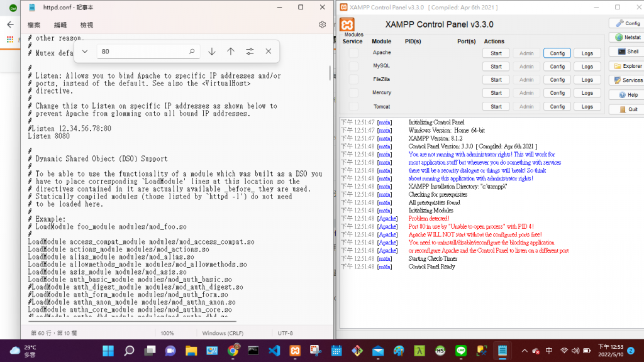
Task: Open Help in XAMPP sidebar
Action: click(x=627, y=95)
